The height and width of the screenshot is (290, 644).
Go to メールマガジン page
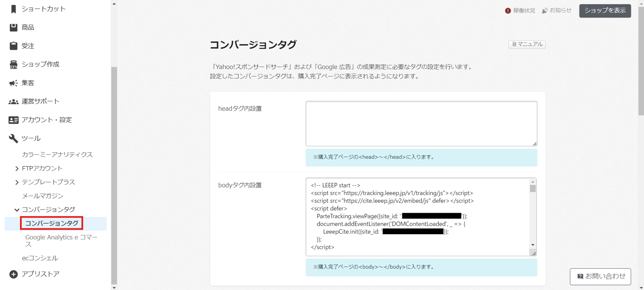pyautogui.click(x=43, y=196)
